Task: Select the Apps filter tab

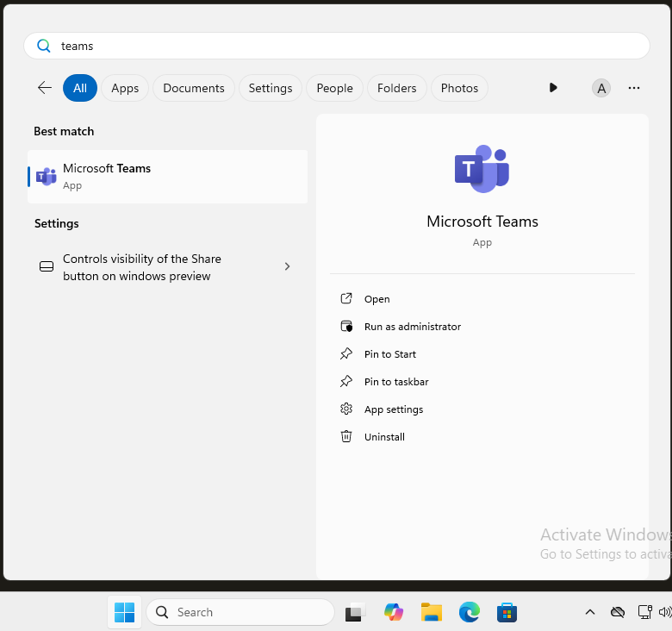Action: [125, 88]
